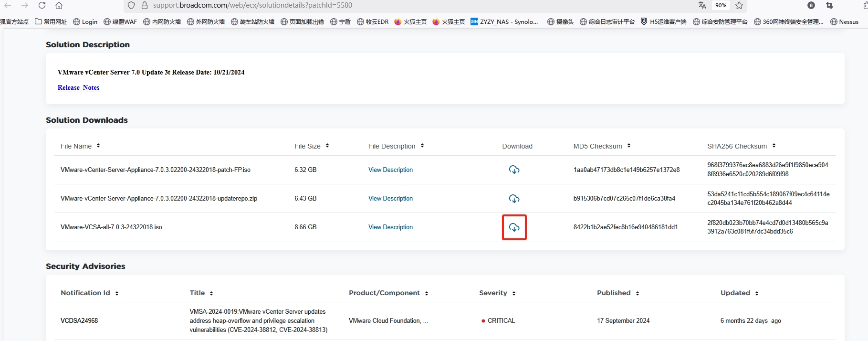Open the screenshot crop tool icon
Screen dimensions: 868x341
829,5
